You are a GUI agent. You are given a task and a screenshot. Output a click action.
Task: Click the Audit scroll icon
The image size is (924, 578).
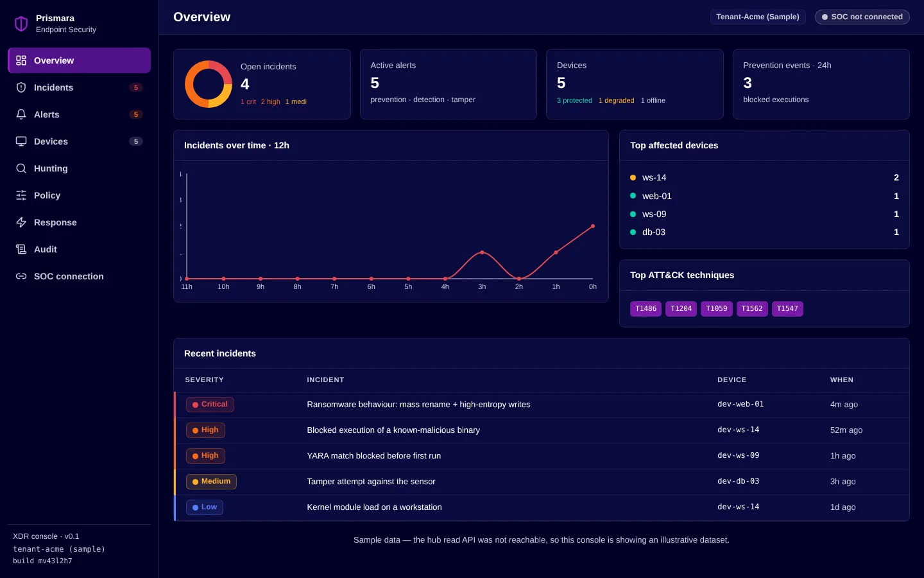click(x=21, y=249)
